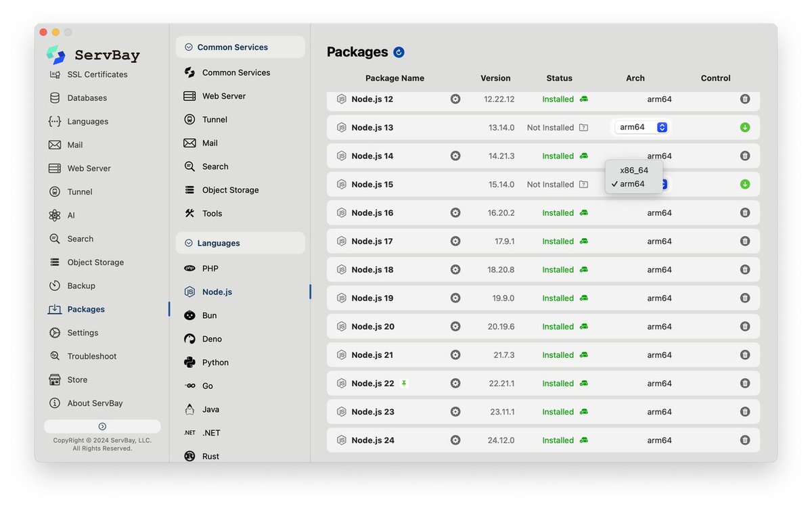Click the trash icon for Node.js 23

(745, 411)
